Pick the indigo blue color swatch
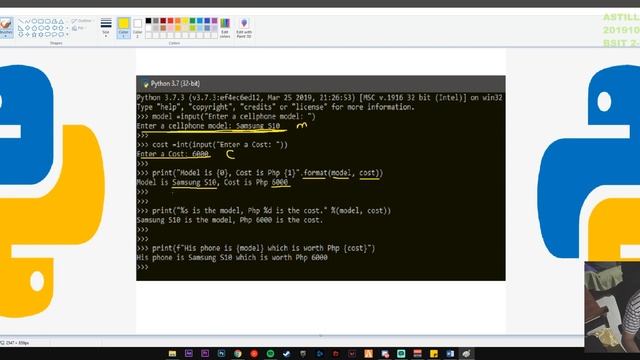The width and height of the screenshot is (640, 360). pos(207,20)
